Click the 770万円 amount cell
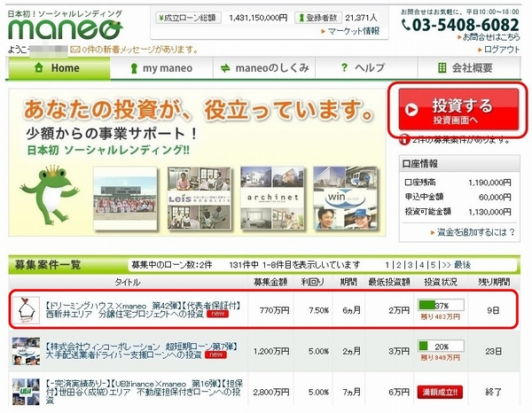 [274, 310]
